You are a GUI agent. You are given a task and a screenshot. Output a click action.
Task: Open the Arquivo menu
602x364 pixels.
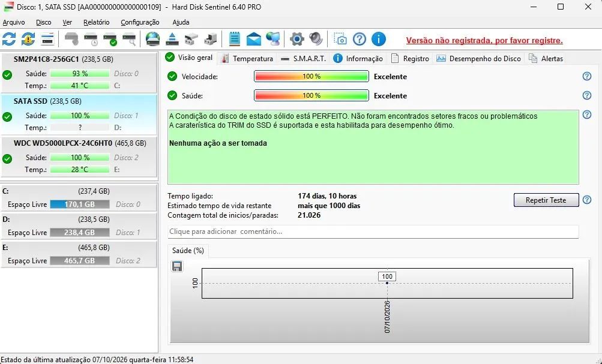[x=13, y=22]
